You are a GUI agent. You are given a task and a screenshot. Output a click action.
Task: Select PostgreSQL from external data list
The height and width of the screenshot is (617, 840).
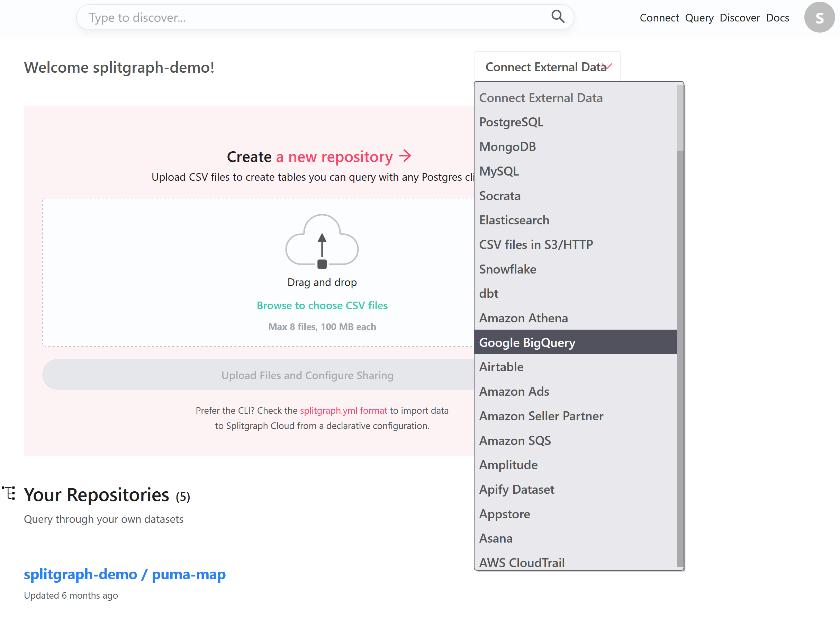pos(511,122)
